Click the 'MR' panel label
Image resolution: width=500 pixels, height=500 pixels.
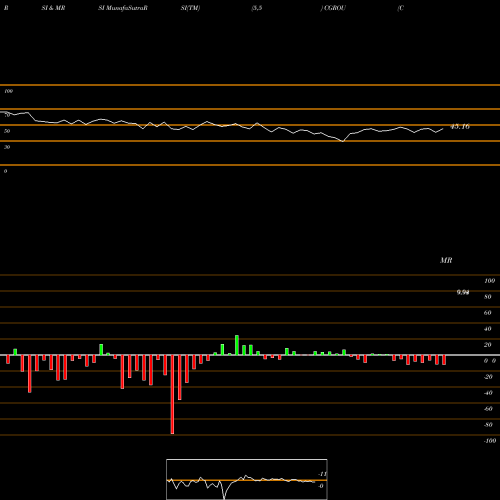[446, 260]
